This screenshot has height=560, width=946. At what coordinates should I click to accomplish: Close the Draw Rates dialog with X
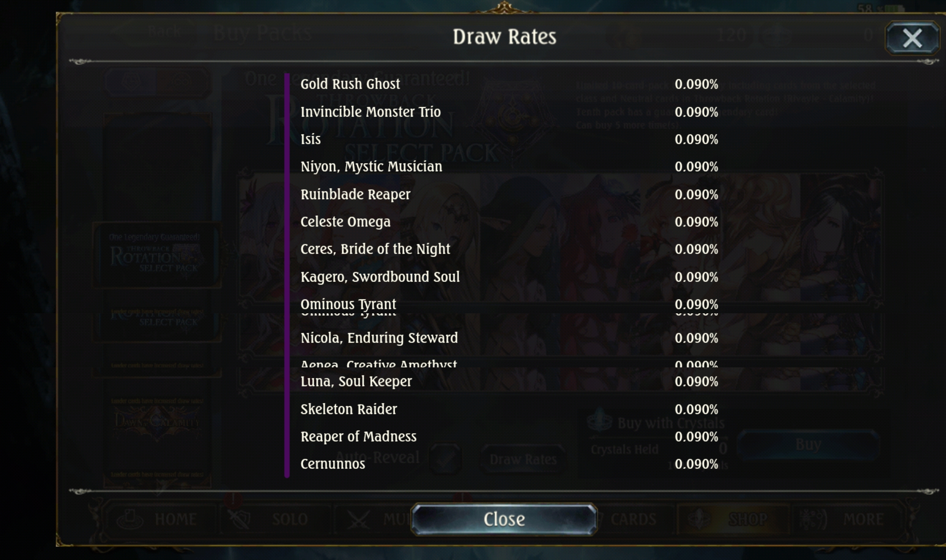[912, 38]
